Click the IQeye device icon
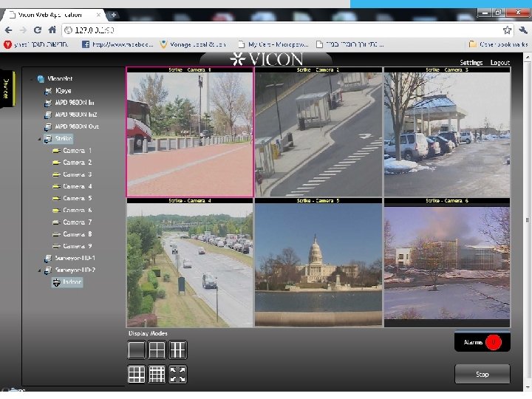The image size is (532, 399). click(48, 91)
